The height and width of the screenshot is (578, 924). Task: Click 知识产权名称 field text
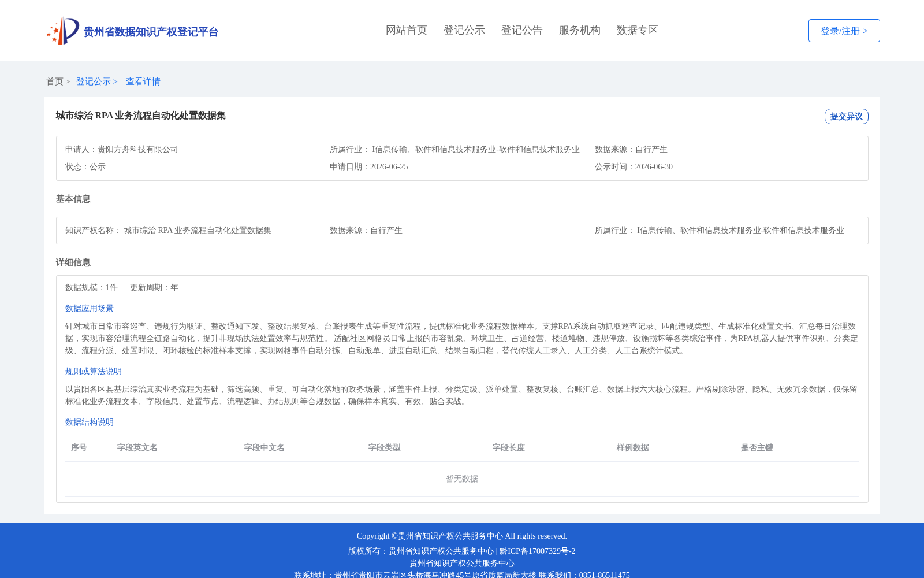pyautogui.click(x=168, y=230)
